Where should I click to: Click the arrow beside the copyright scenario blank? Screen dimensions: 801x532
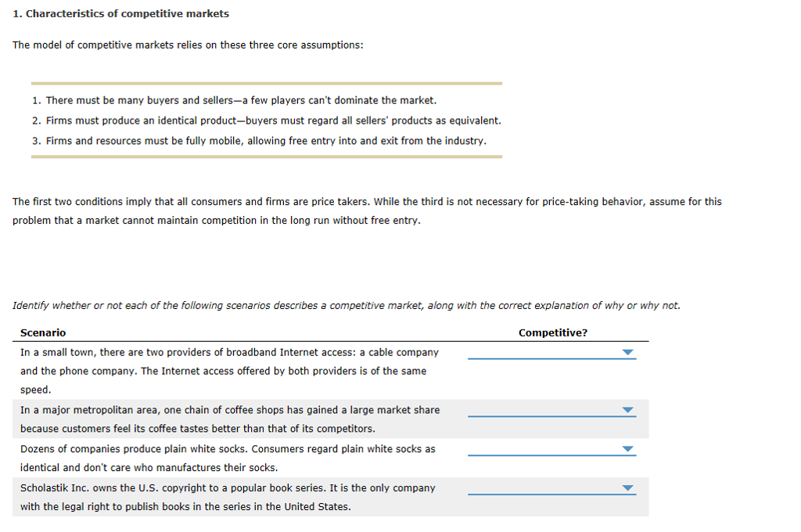click(627, 487)
